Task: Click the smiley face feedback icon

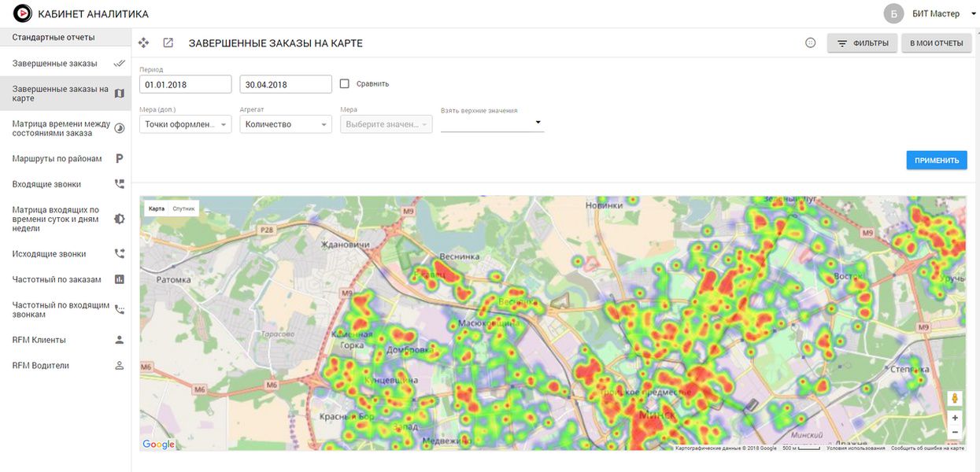Action: (810, 43)
